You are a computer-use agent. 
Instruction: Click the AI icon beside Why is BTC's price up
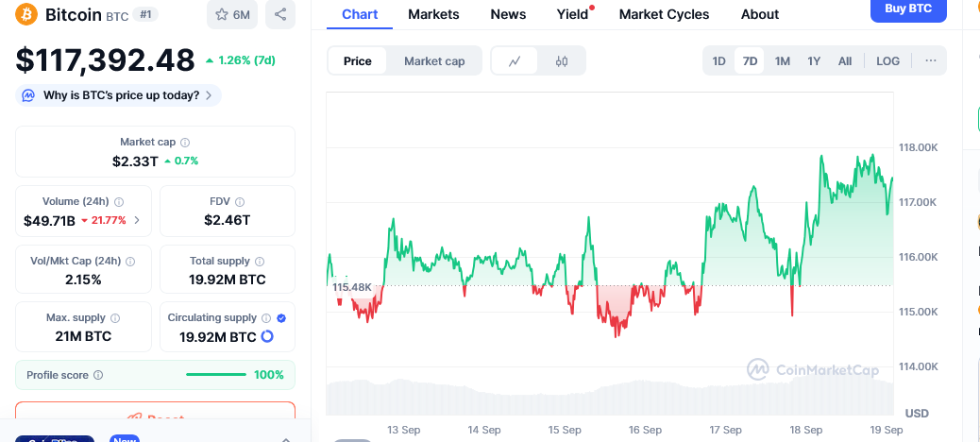28,95
